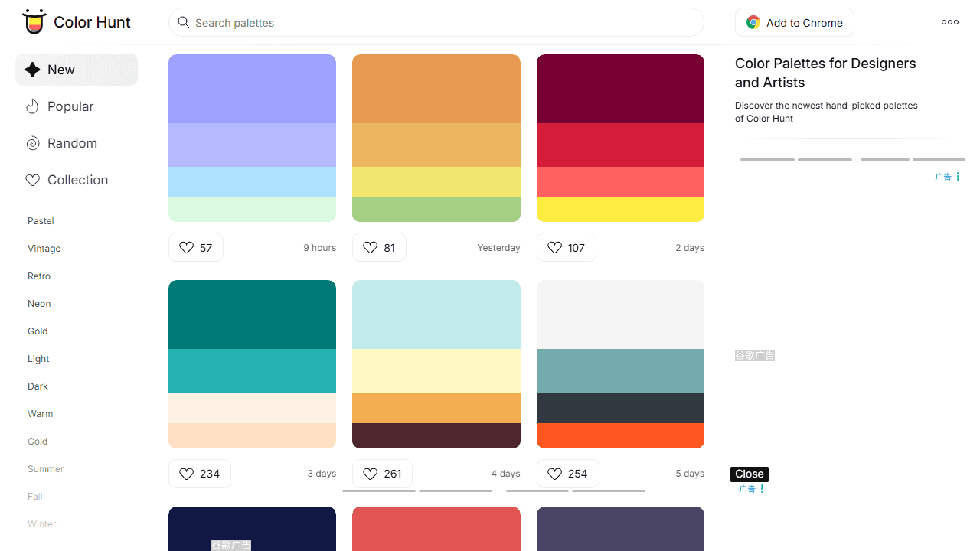
Task: Click the sparkle icon next to New
Action: point(32,70)
